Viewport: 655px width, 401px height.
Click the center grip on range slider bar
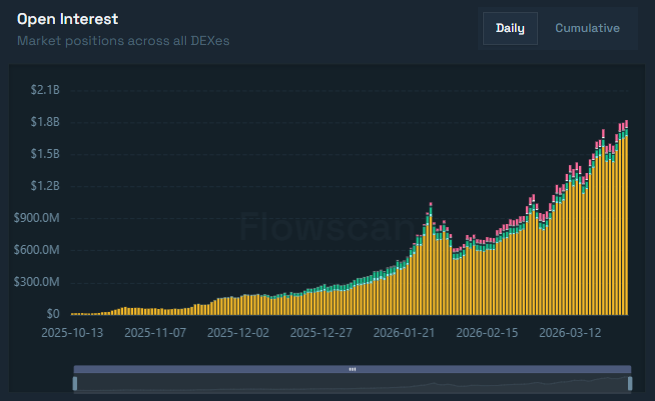point(352,369)
